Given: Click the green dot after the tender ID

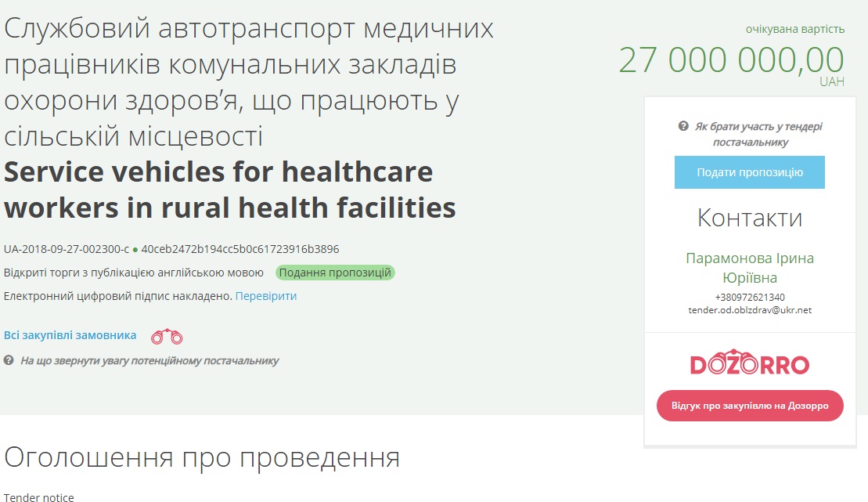Looking at the screenshot, I should [x=135, y=250].
